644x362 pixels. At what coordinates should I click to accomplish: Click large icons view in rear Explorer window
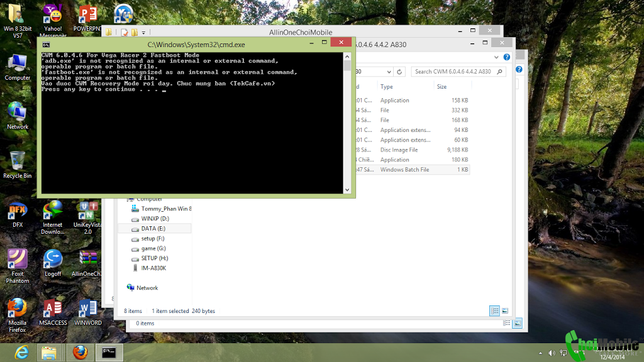(518, 324)
